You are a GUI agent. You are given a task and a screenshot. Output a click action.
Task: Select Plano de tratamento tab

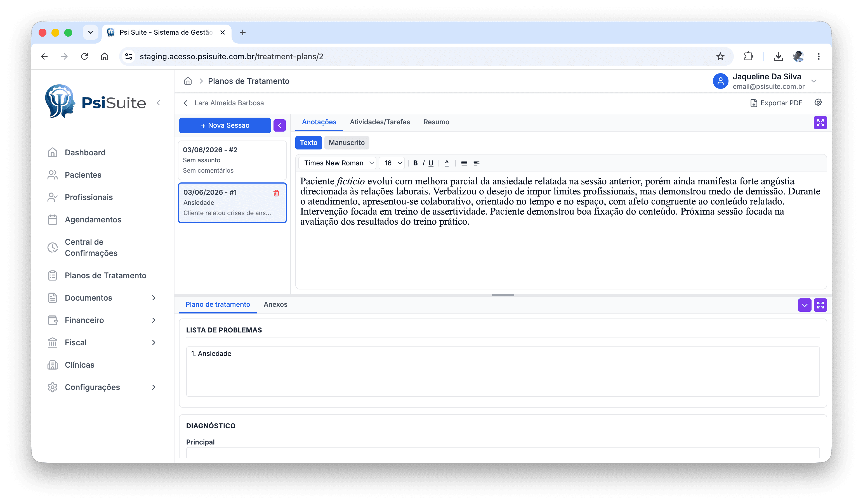tap(218, 304)
